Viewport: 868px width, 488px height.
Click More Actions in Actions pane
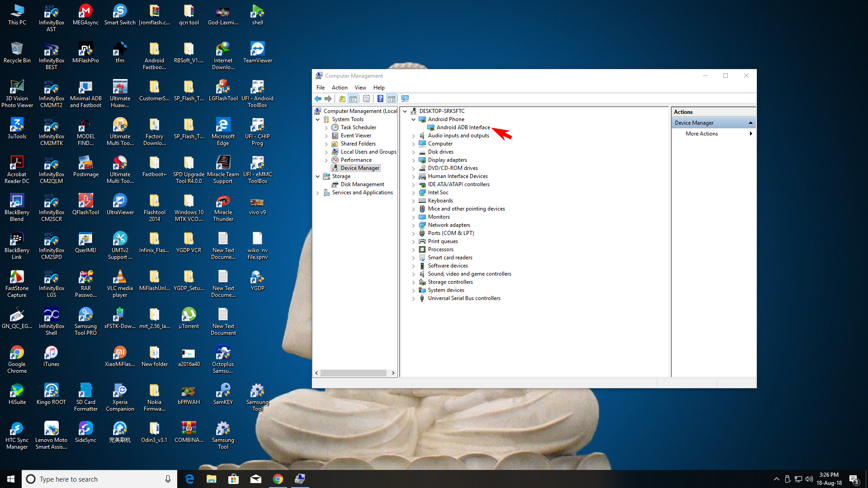point(702,134)
